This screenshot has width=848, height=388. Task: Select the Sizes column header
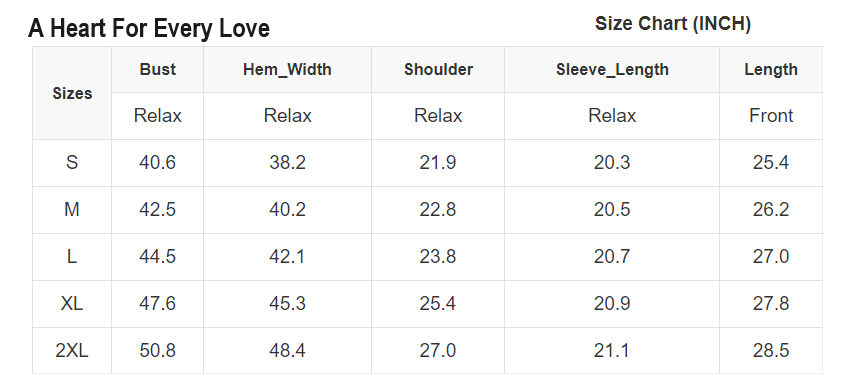pyautogui.click(x=72, y=93)
